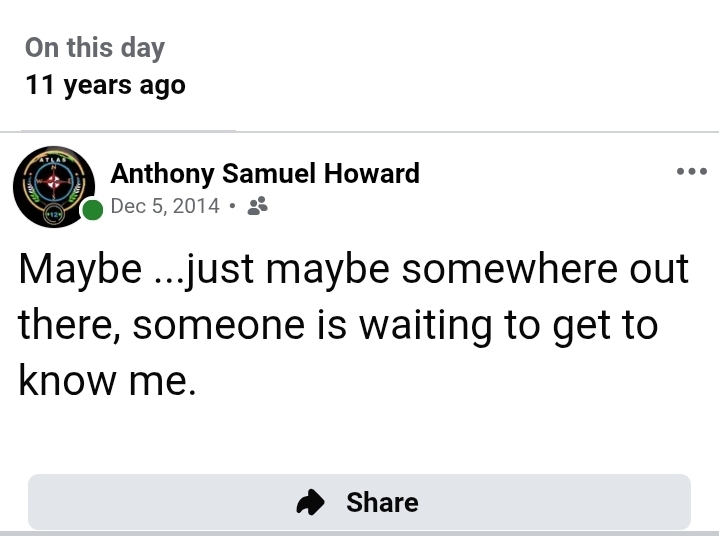Click the word Maybe starting the post

coord(80,269)
